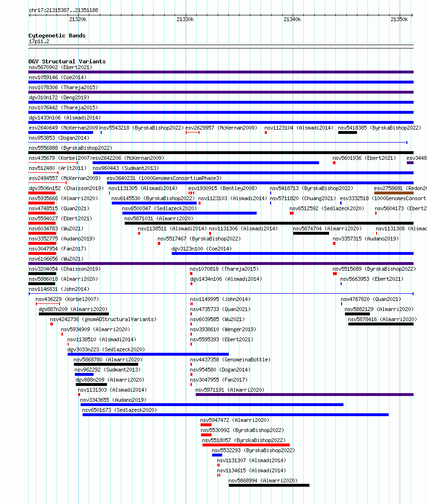Select nsv435679 (Korbel2007) label

(x=60, y=158)
